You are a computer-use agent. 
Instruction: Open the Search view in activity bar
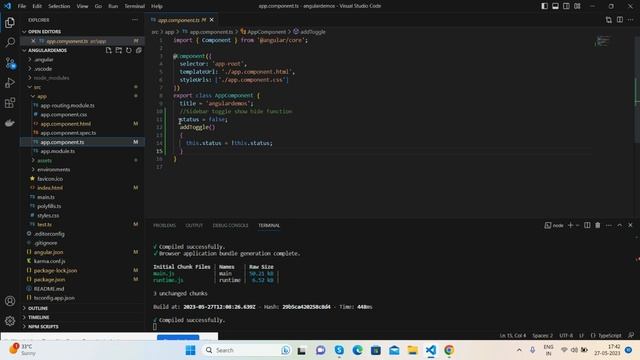tap(10, 42)
